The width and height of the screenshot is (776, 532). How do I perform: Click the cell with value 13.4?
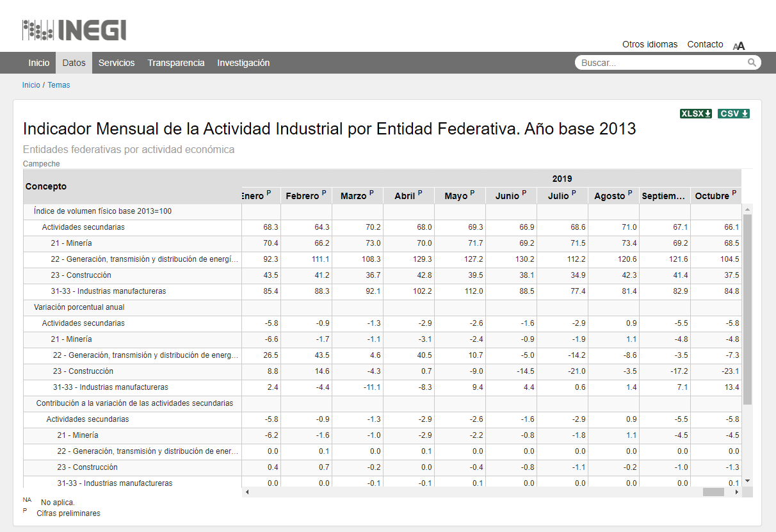(x=716, y=387)
